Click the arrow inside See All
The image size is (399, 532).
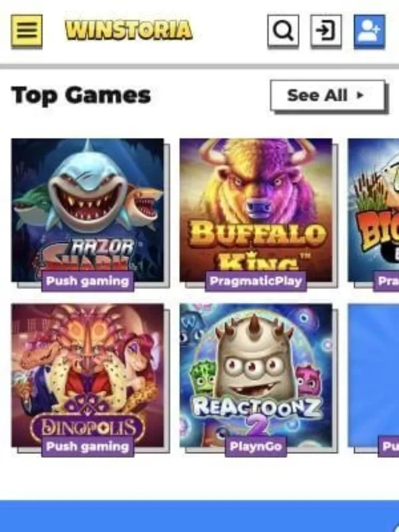360,95
